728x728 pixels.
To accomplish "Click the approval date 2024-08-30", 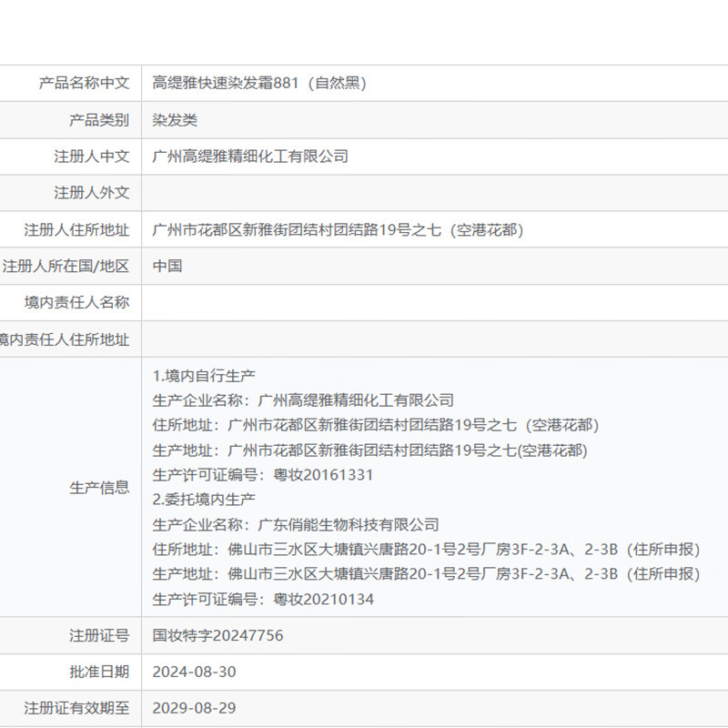I will point(194,672).
